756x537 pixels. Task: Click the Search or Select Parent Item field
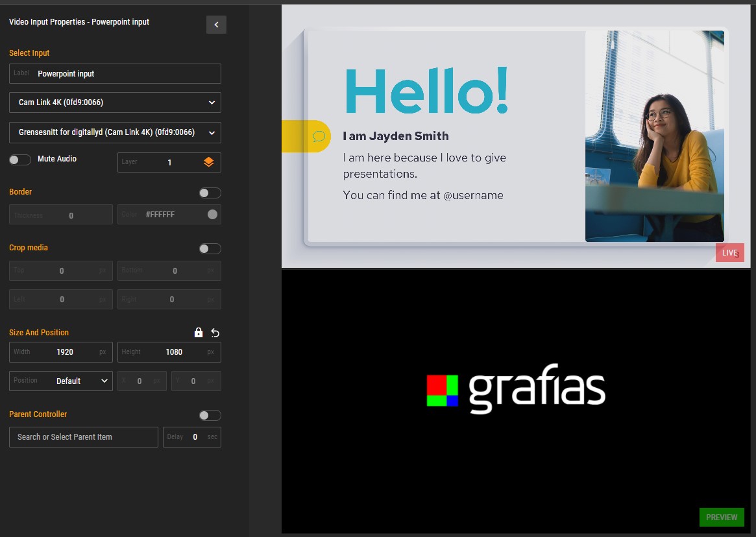pyautogui.click(x=84, y=437)
